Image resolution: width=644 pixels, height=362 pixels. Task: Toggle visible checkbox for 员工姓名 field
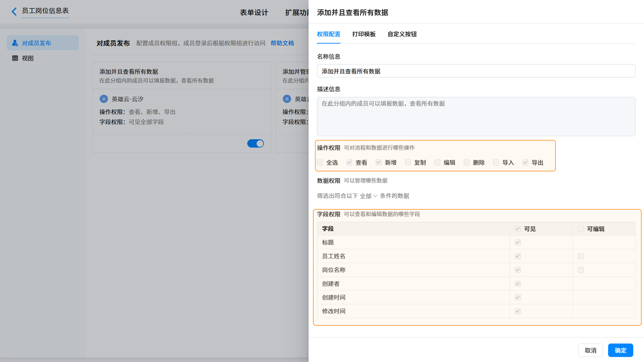pyautogui.click(x=518, y=256)
